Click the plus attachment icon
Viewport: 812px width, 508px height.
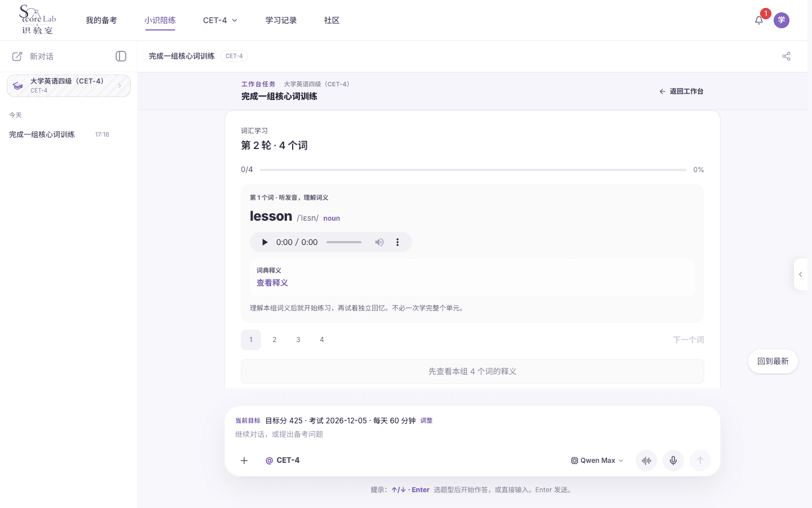coord(244,461)
